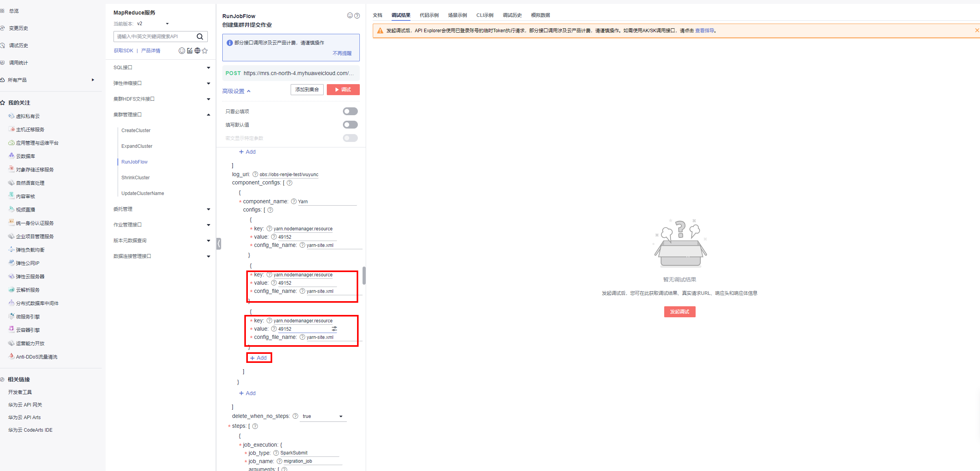Image resolution: width=980 pixels, height=471 pixels.
Task: Click the question mark help icon beside RunJobFlow
Action: (x=357, y=16)
